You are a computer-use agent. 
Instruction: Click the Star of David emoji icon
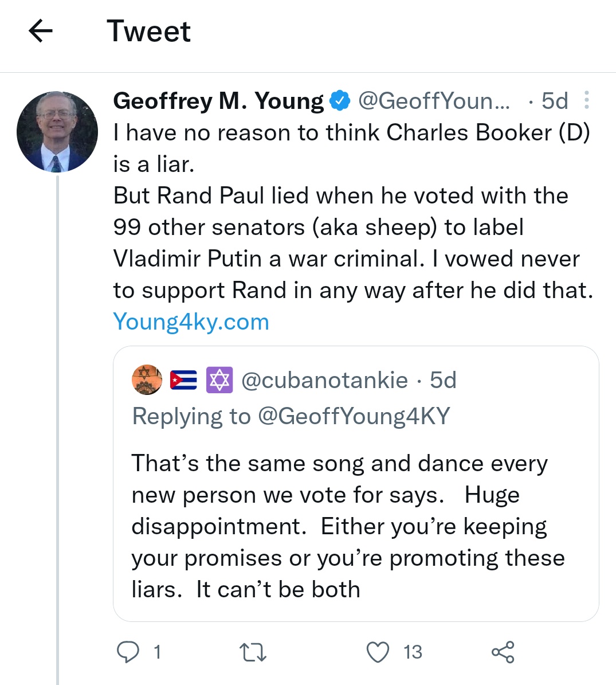coord(219,380)
